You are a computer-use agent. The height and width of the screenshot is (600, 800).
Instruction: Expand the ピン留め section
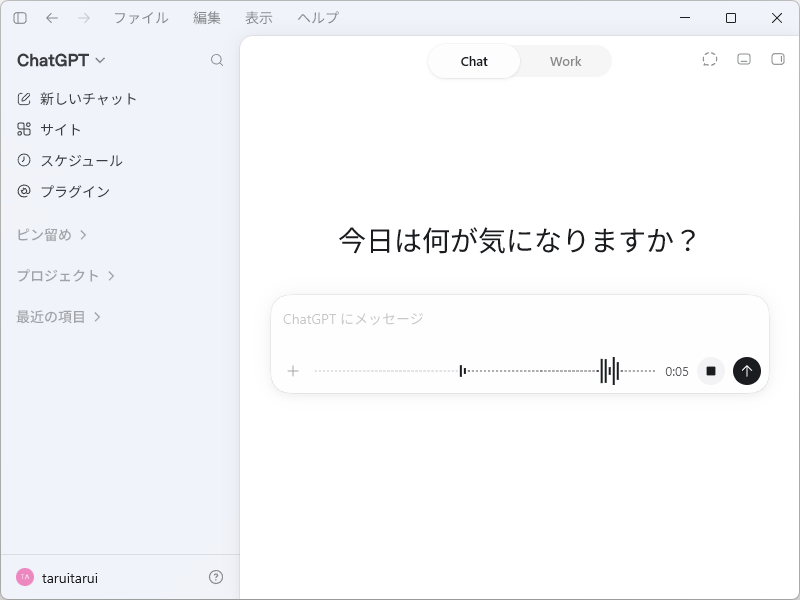click(52, 235)
